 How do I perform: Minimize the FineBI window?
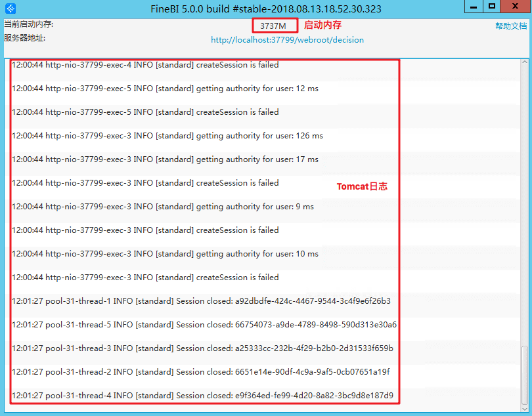(474, 7)
